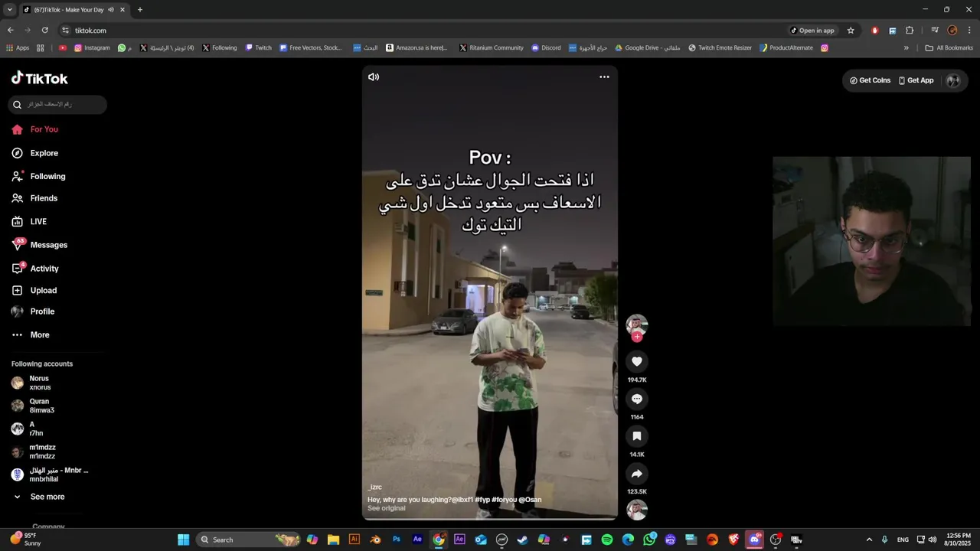Click the Get App button

(x=916, y=80)
